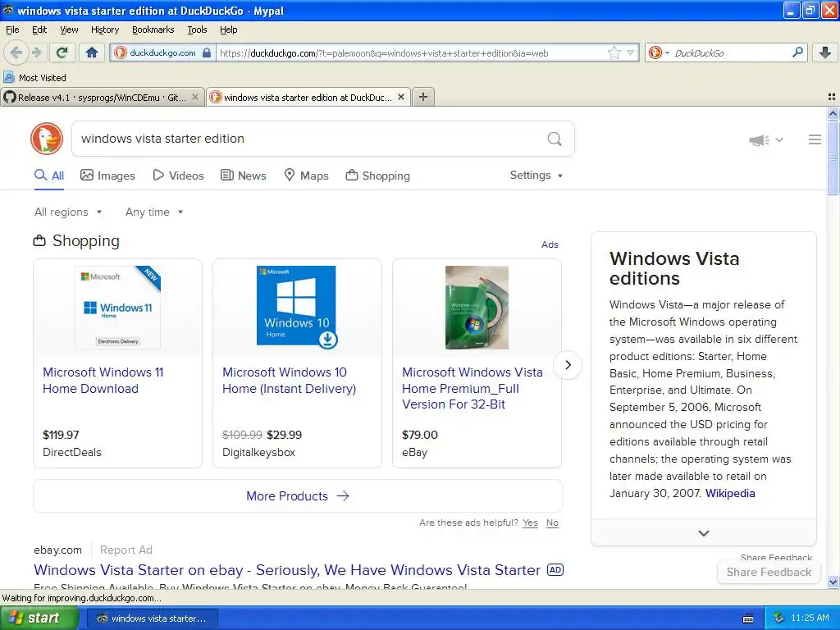Show next shopping products arrow

click(568, 365)
